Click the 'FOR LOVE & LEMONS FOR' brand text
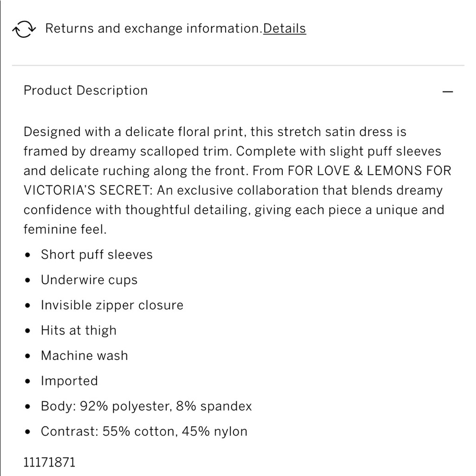This screenshot has height=476, width=476. coord(369,171)
